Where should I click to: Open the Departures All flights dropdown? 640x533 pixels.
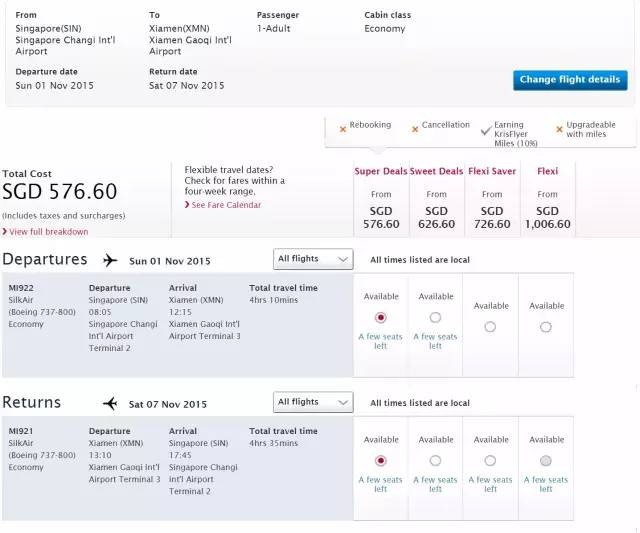pyautogui.click(x=313, y=259)
